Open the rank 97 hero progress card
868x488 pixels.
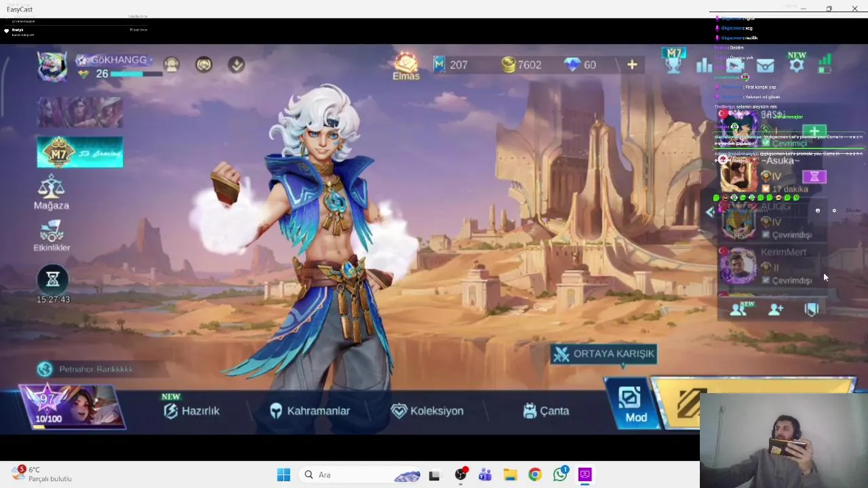[72, 407]
